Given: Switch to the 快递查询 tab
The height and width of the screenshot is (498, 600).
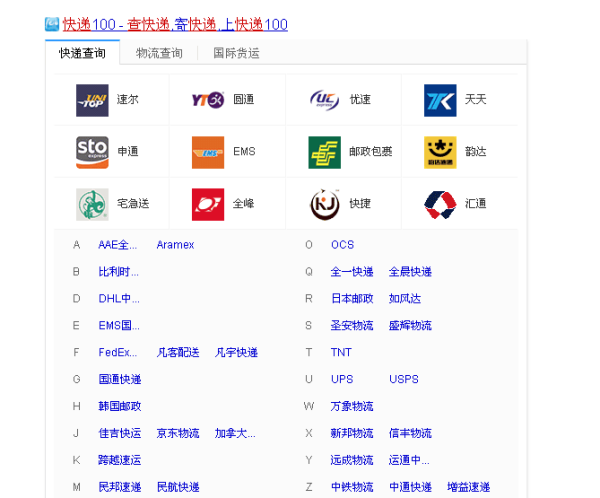Looking at the screenshot, I should (x=82, y=53).
